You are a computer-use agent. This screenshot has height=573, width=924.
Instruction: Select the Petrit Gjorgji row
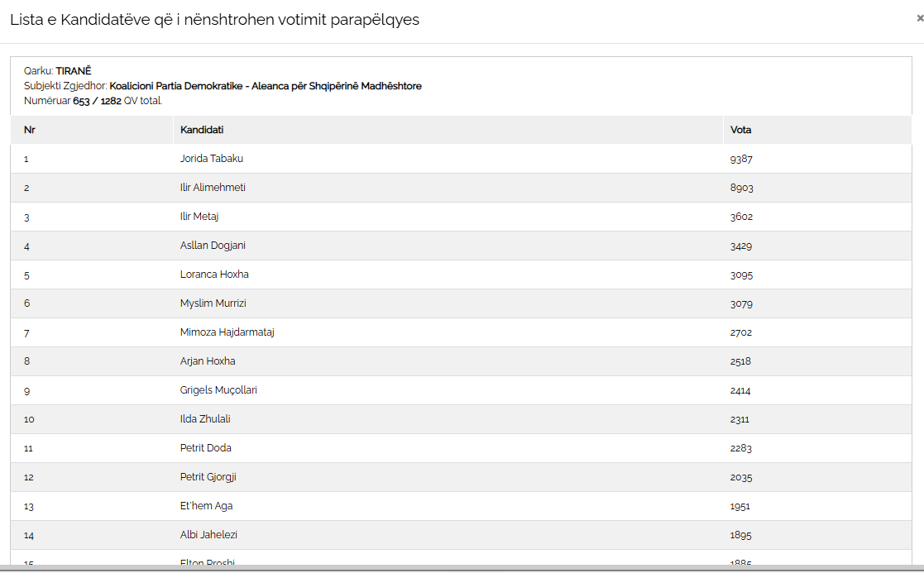[208, 477]
